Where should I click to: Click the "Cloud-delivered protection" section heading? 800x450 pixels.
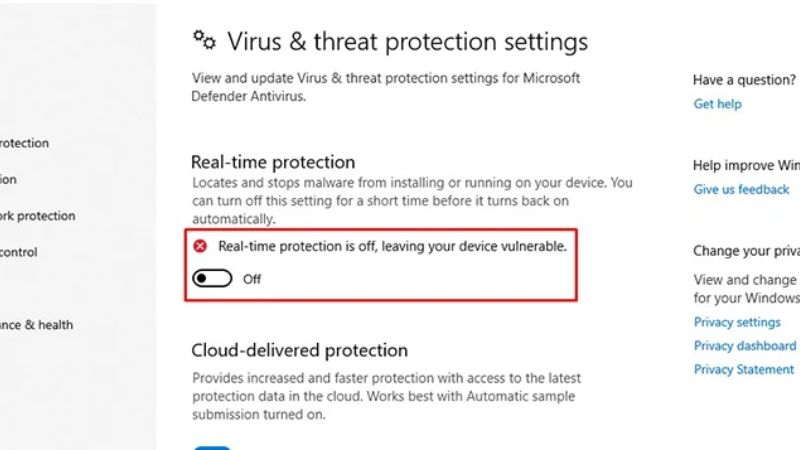click(299, 351)
